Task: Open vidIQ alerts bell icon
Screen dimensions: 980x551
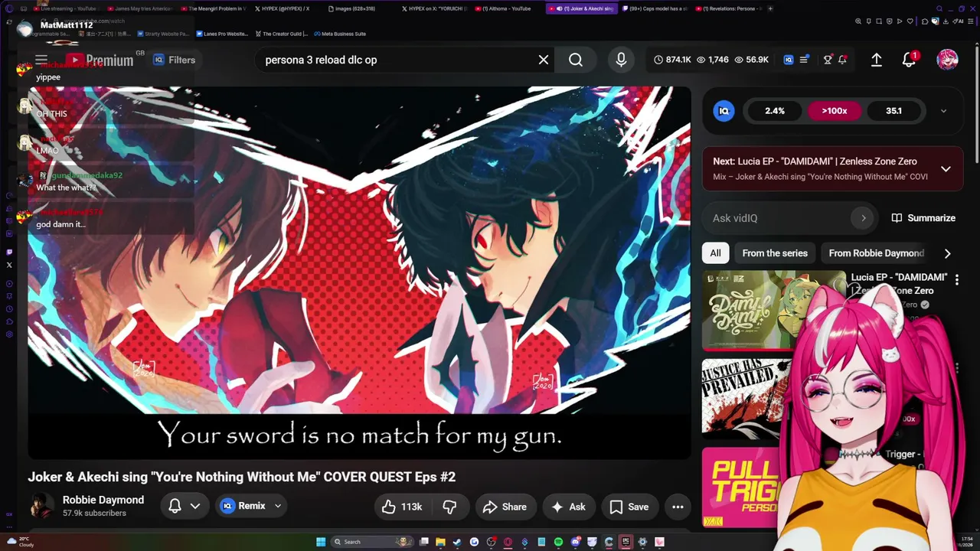Action: pos(842,60)
